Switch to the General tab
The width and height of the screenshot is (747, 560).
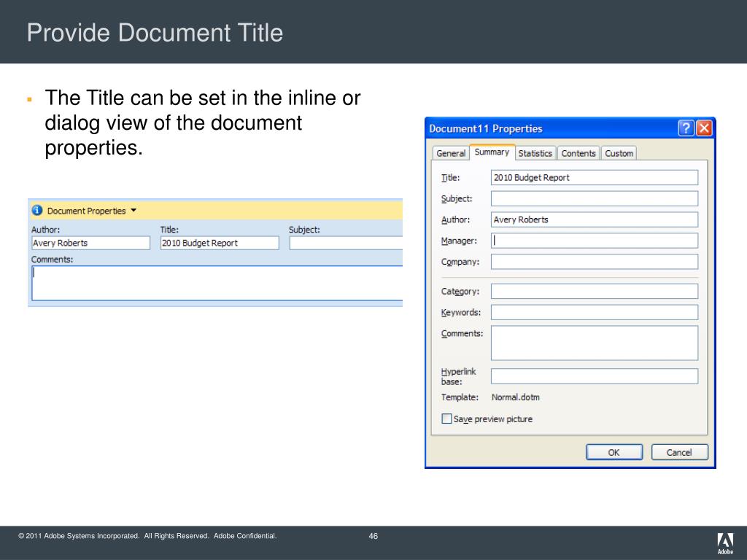tap(451, 153)
